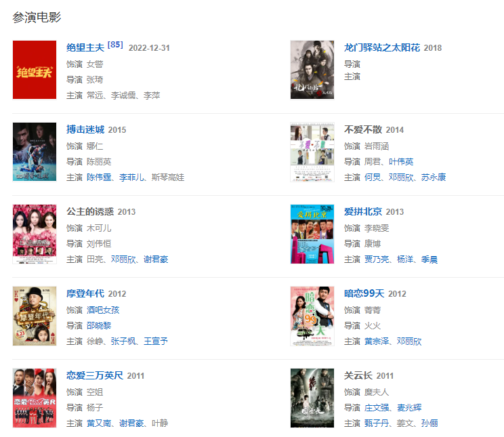504x437 pixels.
Task: Open actor link 甄子丹
Action: point(377,423)
